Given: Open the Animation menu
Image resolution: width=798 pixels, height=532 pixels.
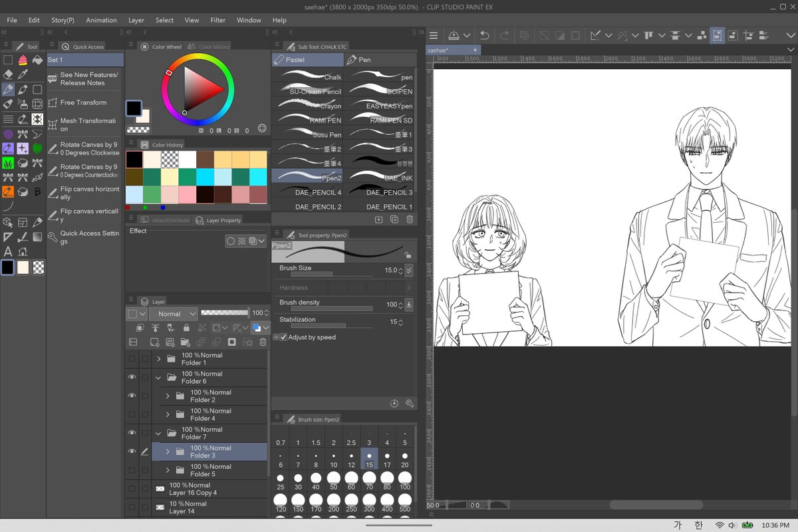Looking at the screenshot, I should pos(101,20).
